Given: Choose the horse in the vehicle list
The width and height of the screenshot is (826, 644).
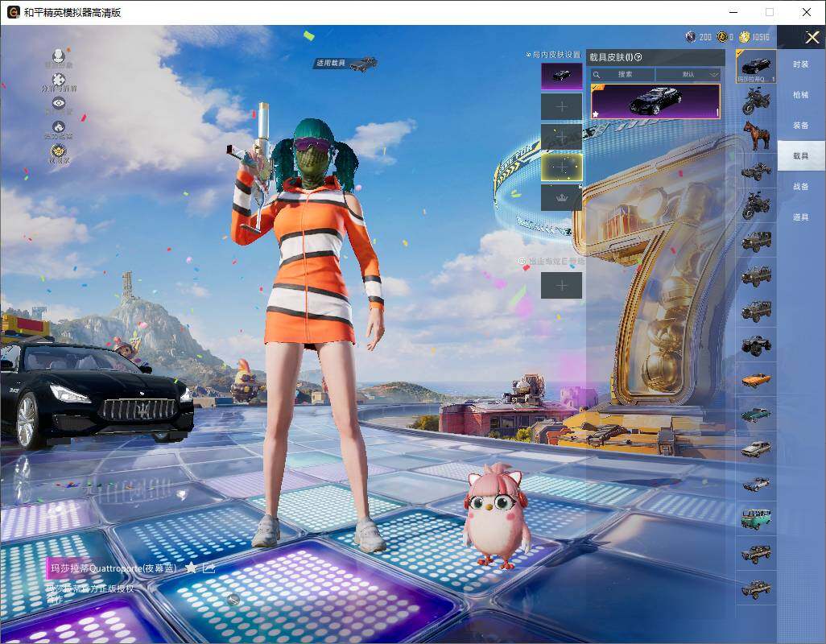Looking at the screenshot, I should 757,134.
